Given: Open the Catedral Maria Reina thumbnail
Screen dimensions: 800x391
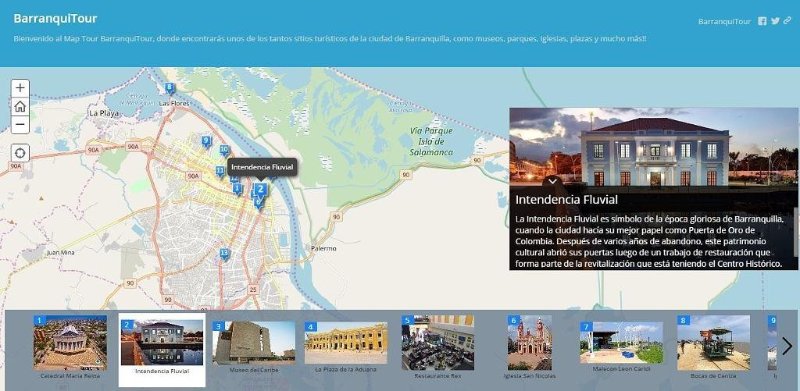Looking at the screenshot, I should [70, 343].
